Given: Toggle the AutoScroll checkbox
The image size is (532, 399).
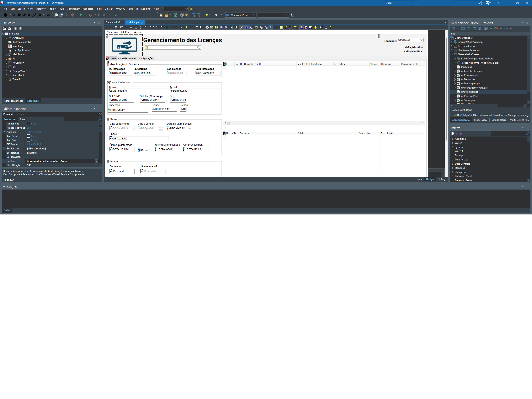Looking at the screenshot, I should [29, 136].
